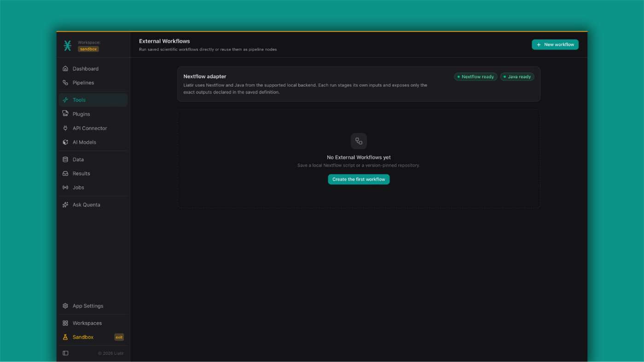Click the Nextflow adapter title

[205, 76]
